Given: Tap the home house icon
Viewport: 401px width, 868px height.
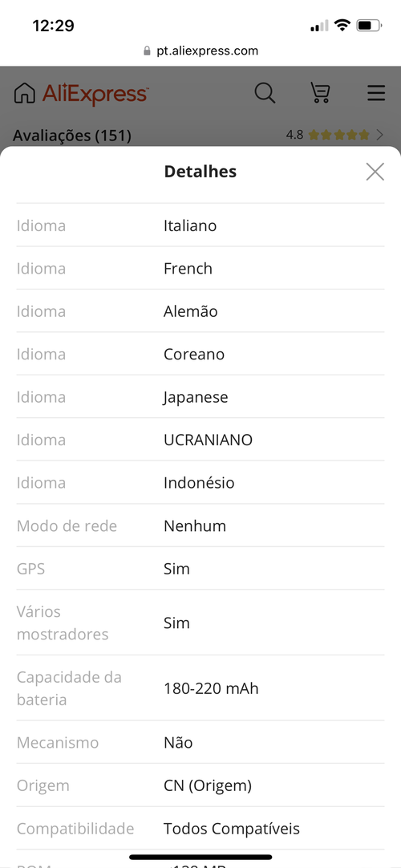Looking at the screenshot, I should pyautogui.click(x=24, y=93).
